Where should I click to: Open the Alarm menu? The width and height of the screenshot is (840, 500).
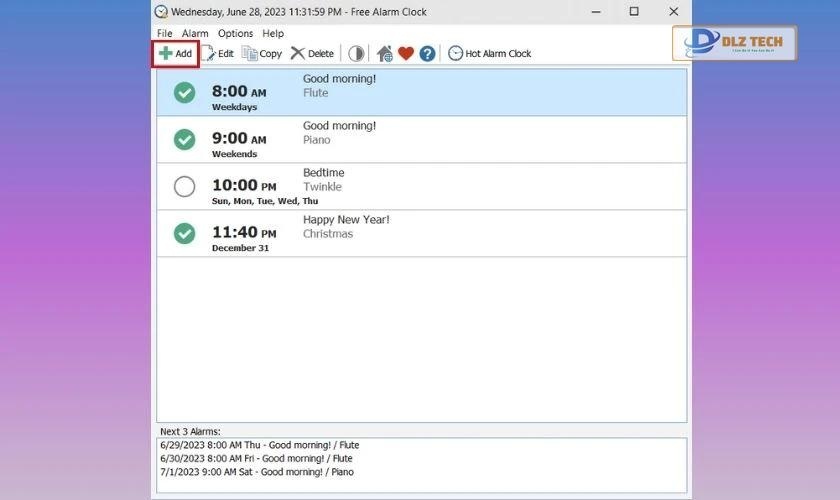point(195,33)
